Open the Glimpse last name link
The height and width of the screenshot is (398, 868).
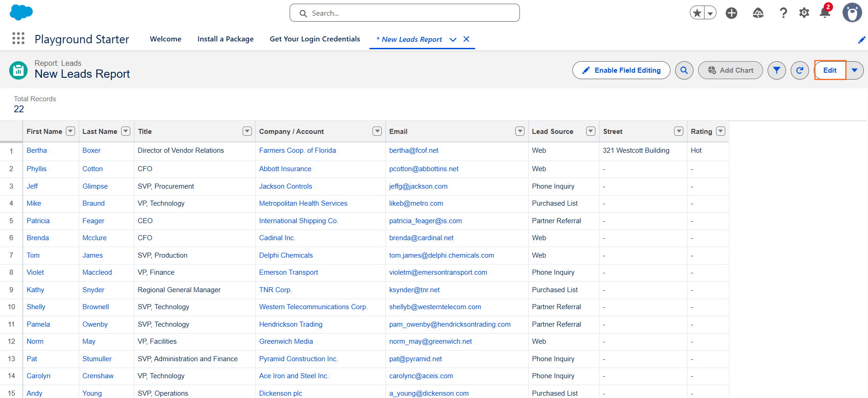pyautogui.click(x=95, y=186)
